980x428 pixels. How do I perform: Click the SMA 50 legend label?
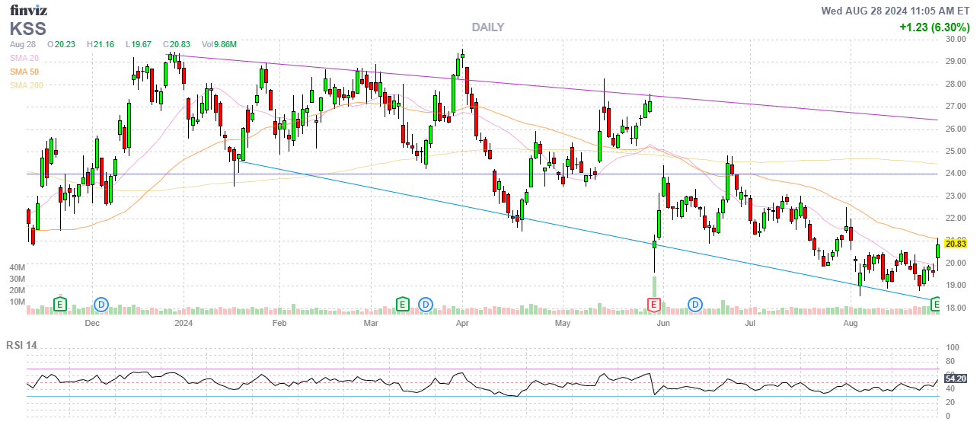tap(24, 72)
